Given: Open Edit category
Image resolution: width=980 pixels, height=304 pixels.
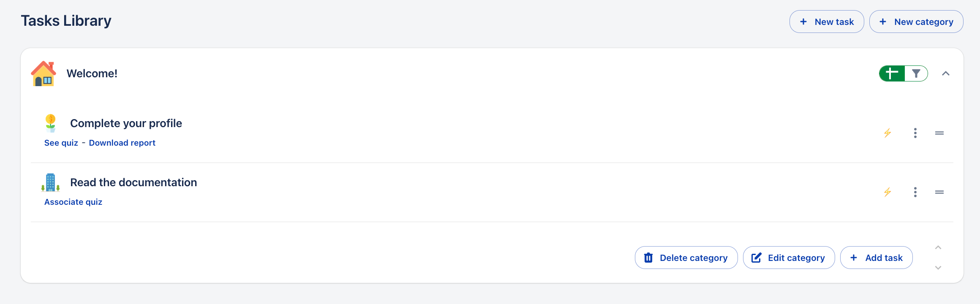Looking at the screenshot, I should click(x=789, y=258).
